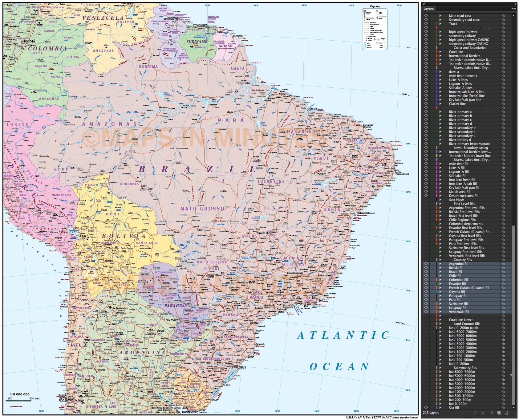Click target circle for Desert rock area fill
This screenshot has height=420, width=519.
pyautogui.click(x=504, y=196)
